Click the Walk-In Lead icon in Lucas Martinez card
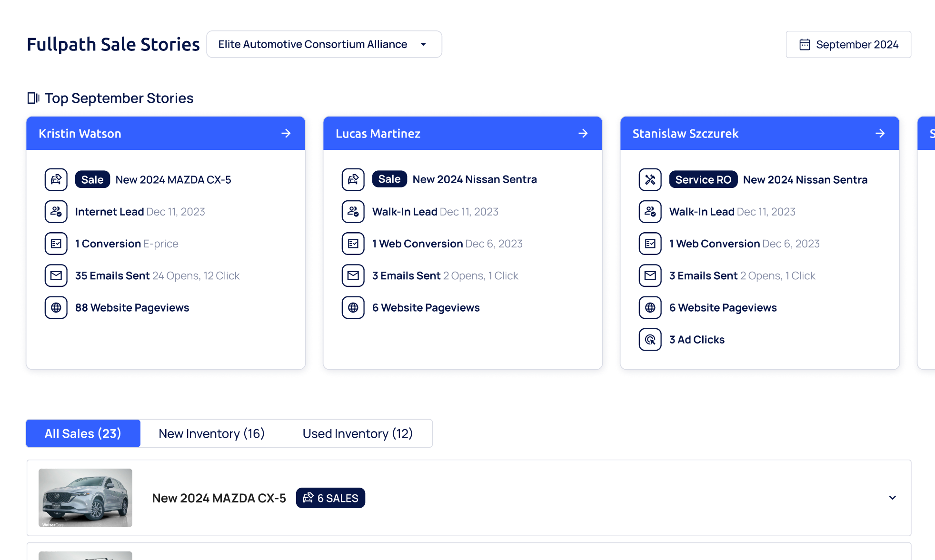This screenshot has height=560, width=935. [x=353, y=212]
